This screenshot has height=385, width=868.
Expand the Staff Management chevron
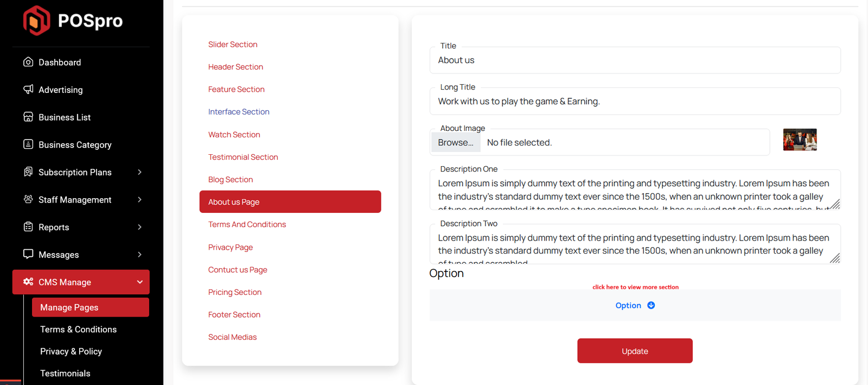pos(139,200)
